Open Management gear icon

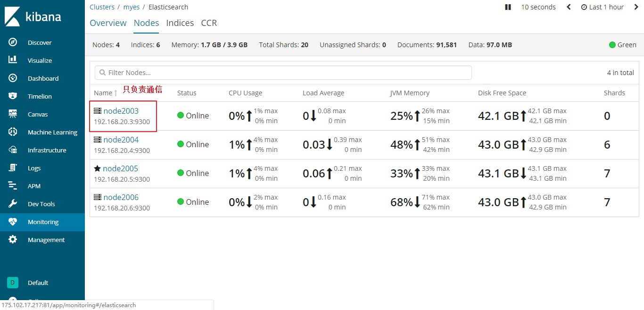[13, 240]
